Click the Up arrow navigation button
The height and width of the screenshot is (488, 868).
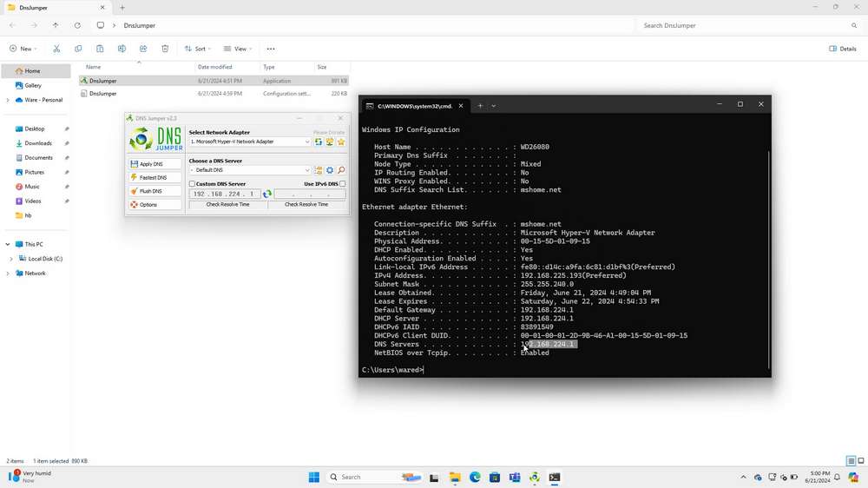[x=56, y=25]
